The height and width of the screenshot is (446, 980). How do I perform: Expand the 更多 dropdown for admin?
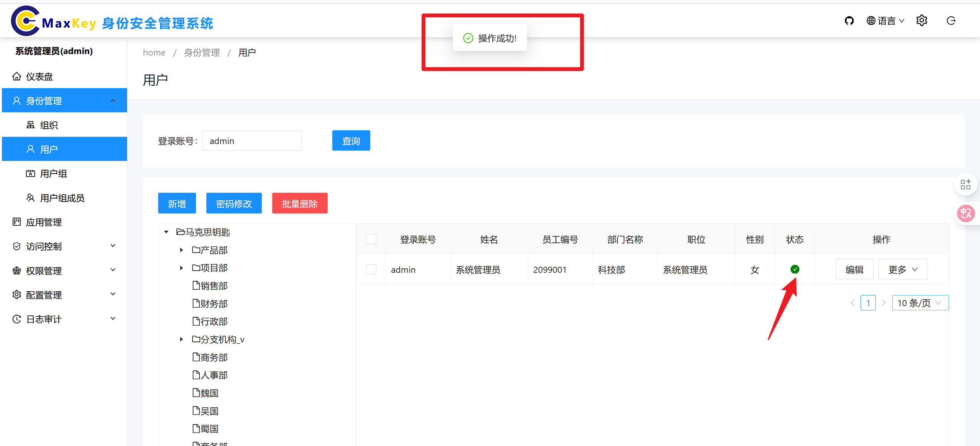903,269
